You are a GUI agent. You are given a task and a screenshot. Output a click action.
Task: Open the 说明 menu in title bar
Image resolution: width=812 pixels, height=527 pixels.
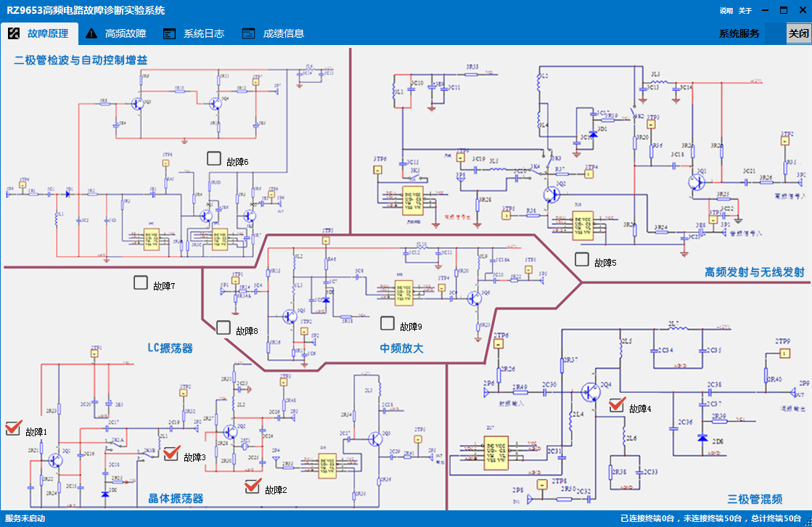(726, 11)
